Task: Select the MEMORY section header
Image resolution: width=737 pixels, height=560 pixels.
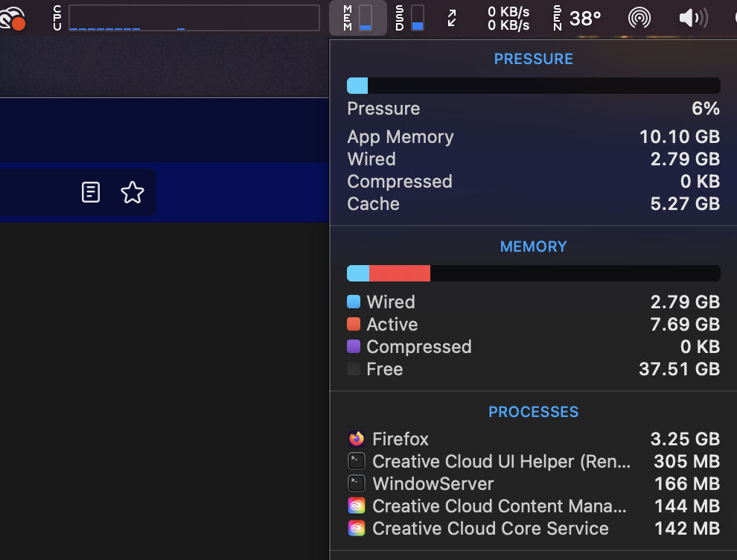Action: pyautogui.click(x=534, y=246)
